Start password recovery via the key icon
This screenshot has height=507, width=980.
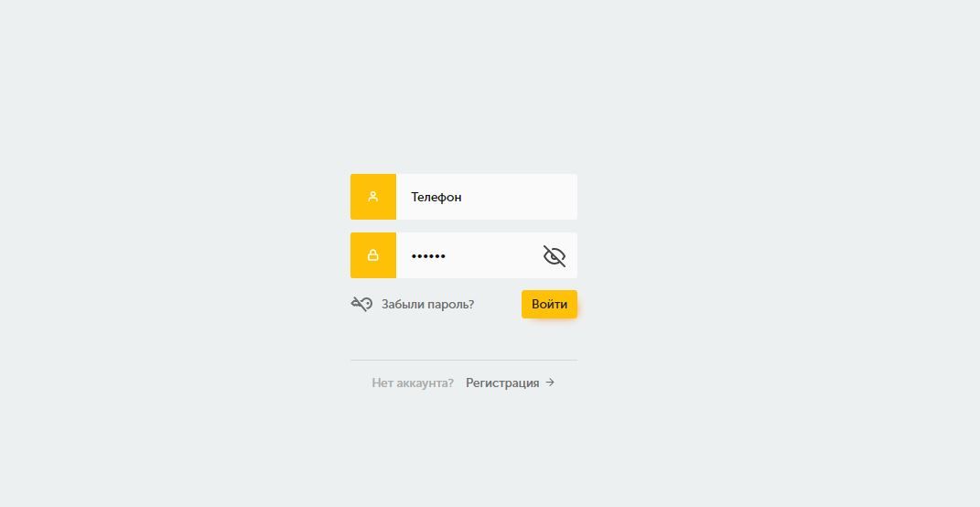click(x=361, y=304)
